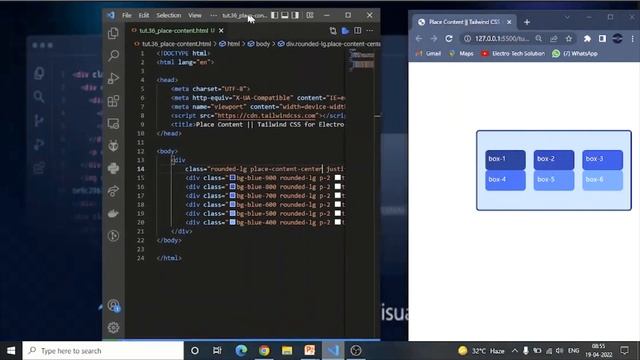
Task: Click the address bar showing 127.0.0.1:5500
Action: tap(502, 38)
